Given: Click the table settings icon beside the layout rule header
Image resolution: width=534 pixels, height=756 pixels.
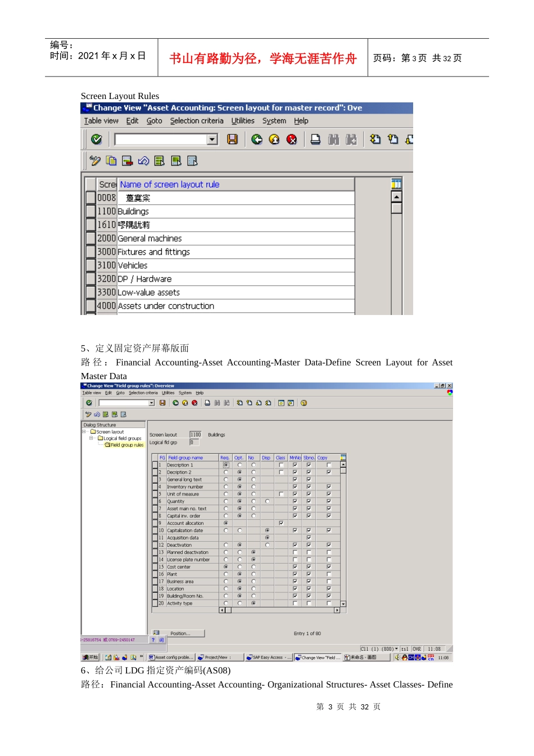Looking at the screenshot, I should (x=396, y=183).
